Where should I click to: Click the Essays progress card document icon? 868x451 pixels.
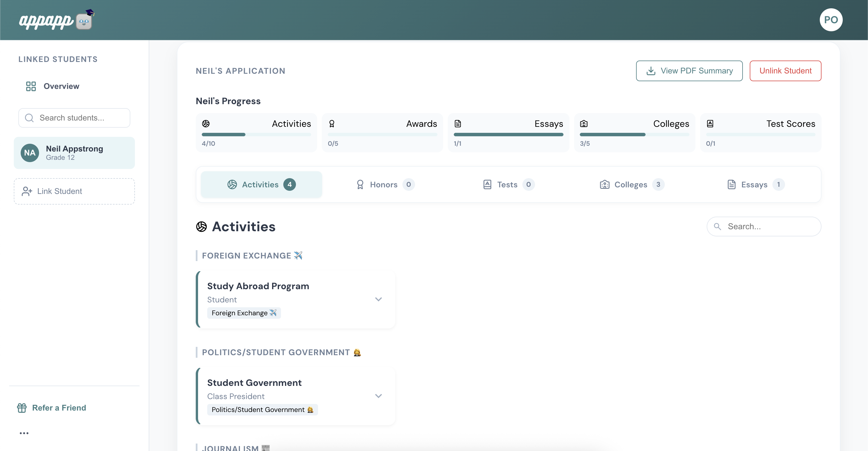point(458,124)
